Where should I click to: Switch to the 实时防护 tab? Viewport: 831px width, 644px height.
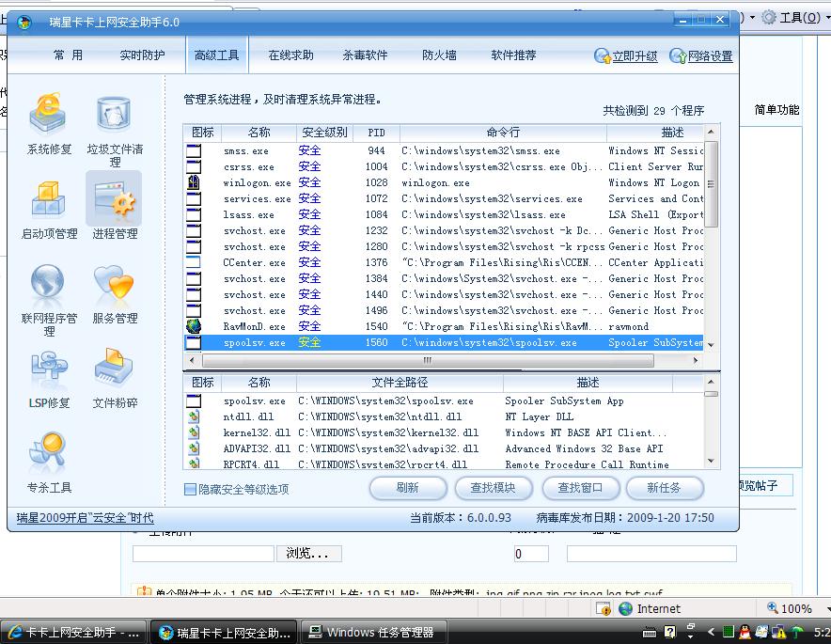[142, 55]
